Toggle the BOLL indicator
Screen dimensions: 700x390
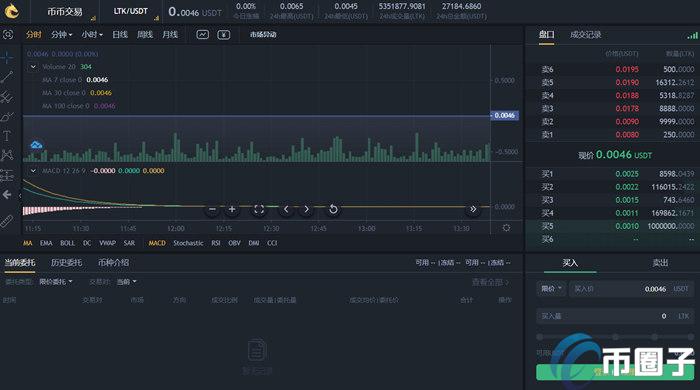click(67, 243)
